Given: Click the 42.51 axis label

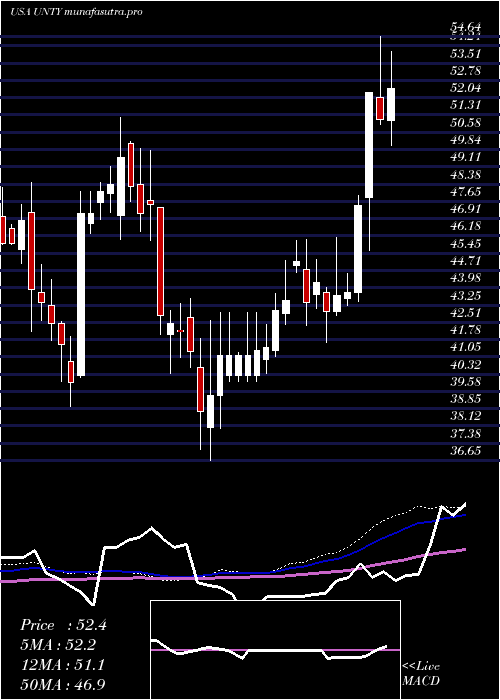Looking at the screenshot, I should [x=466, y=312].
